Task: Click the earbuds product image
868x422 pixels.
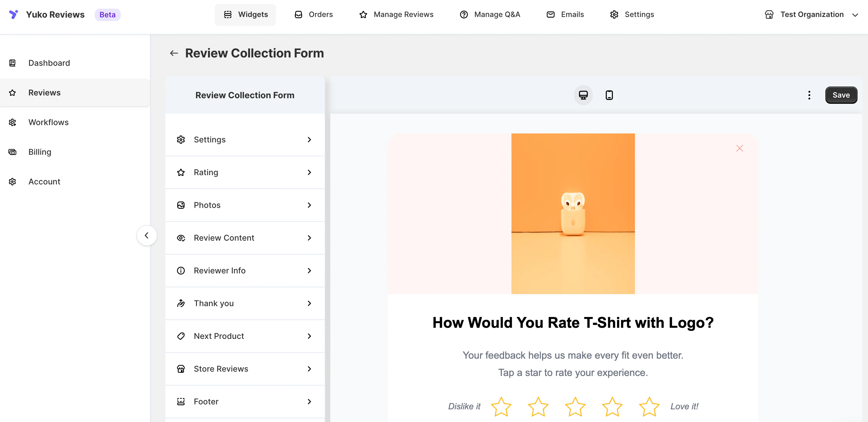Action: [x=573, y=213]
